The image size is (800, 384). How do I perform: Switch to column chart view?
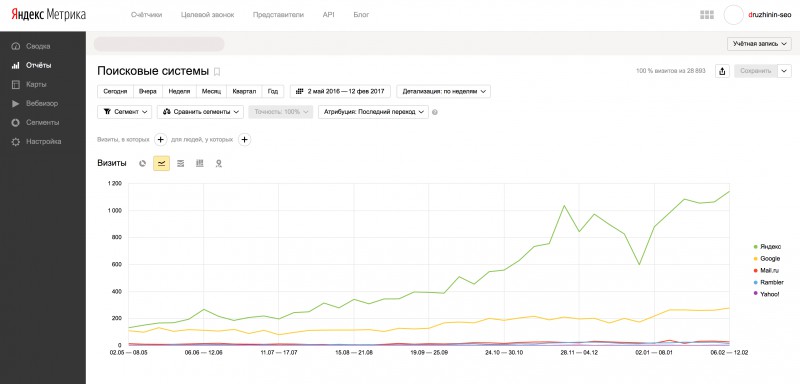tap(199, 163)
